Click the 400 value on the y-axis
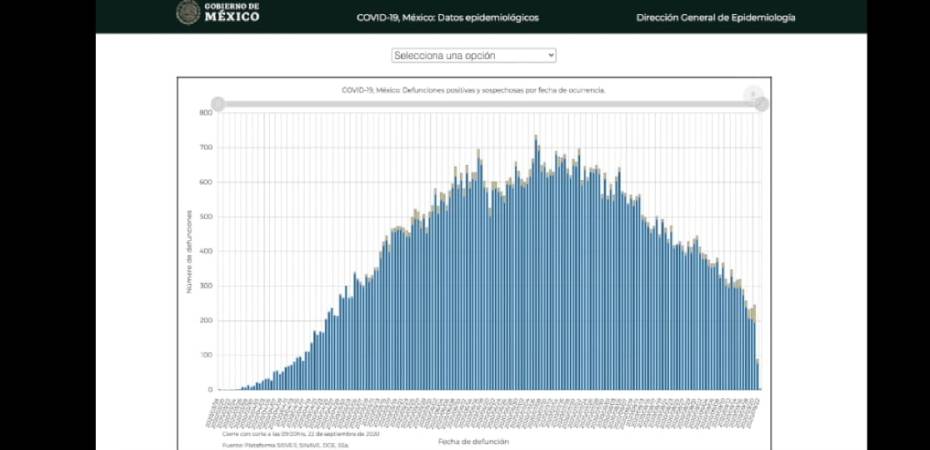The image size is (930, 450). pyautogui.click(x=206, y=251)
